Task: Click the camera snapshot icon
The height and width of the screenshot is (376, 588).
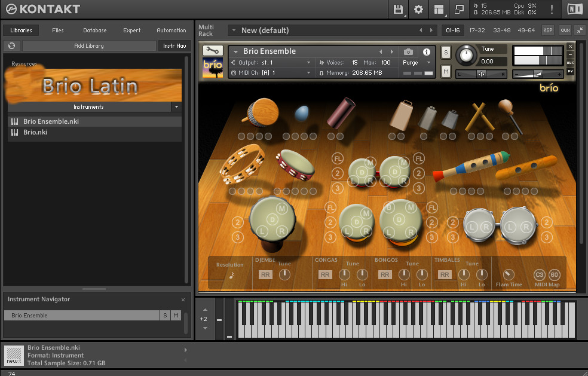Action: [408, 52]
